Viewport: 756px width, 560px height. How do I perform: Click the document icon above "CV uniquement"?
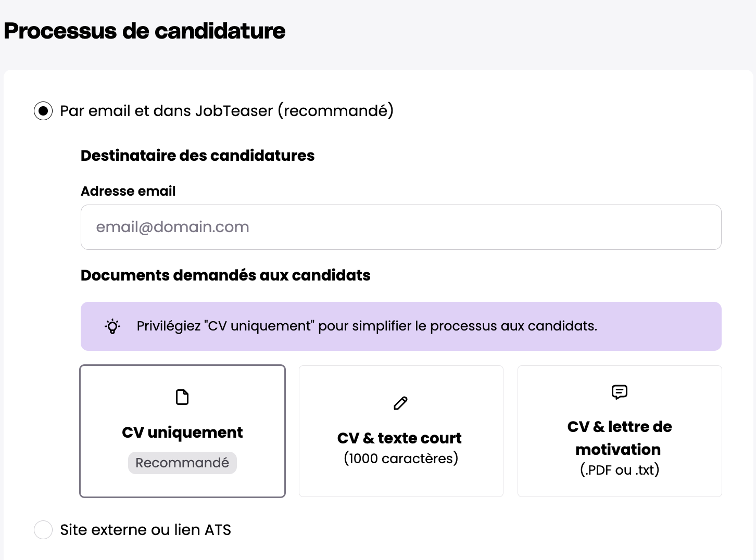click(x=182, y=397)
